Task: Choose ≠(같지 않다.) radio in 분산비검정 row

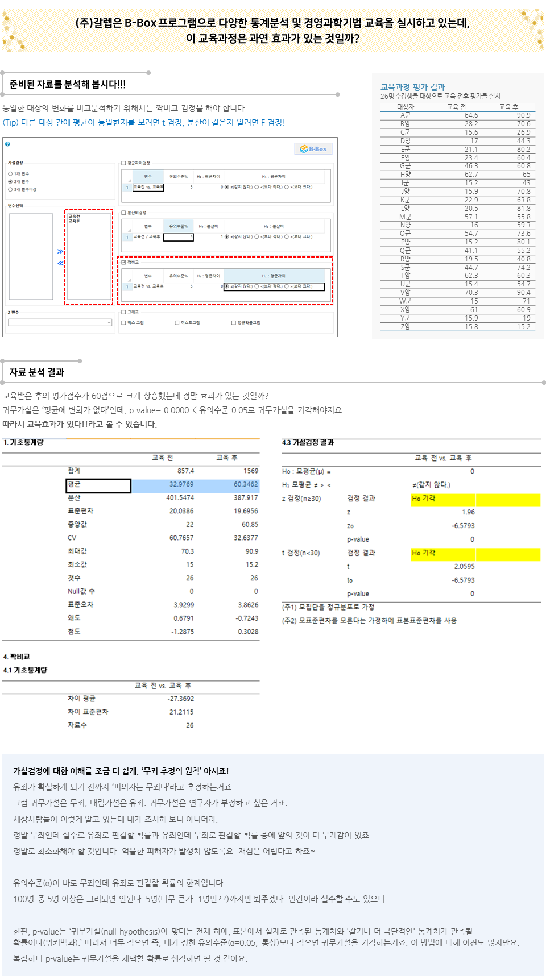Action: [227, 236]
